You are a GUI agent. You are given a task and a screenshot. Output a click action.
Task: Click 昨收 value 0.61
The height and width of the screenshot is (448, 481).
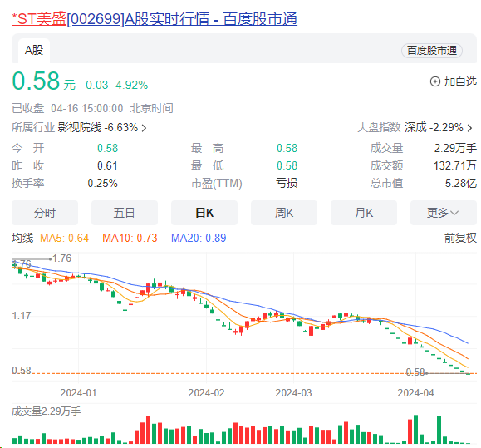pyautogui.click(x=107, y=165)
